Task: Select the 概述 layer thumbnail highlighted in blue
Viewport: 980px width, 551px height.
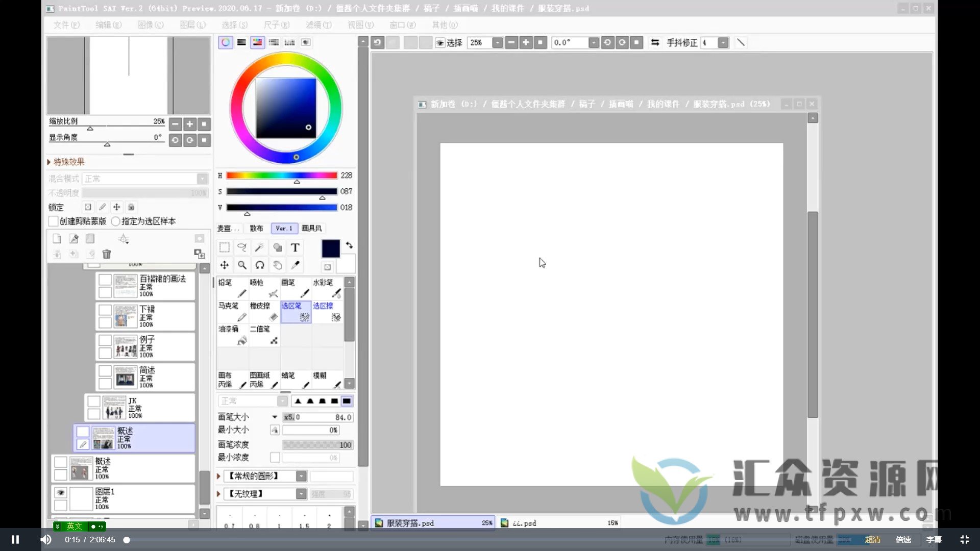Action: click(x=103, y=438)
